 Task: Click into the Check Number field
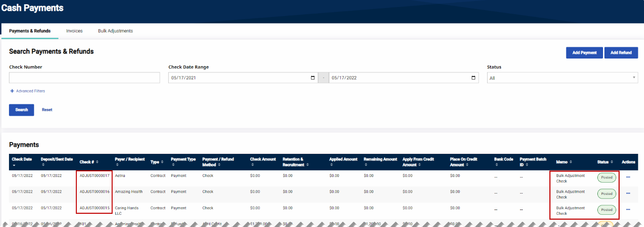84,78
